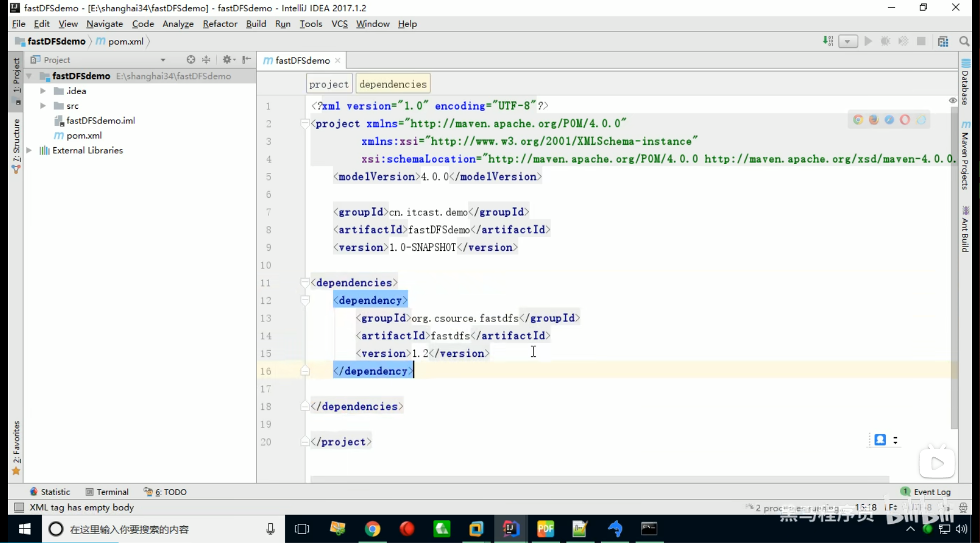Viewport: 980px width, 543px height.
Task: Toggle the inspection eye icon in editor
Action: point(953,100)
